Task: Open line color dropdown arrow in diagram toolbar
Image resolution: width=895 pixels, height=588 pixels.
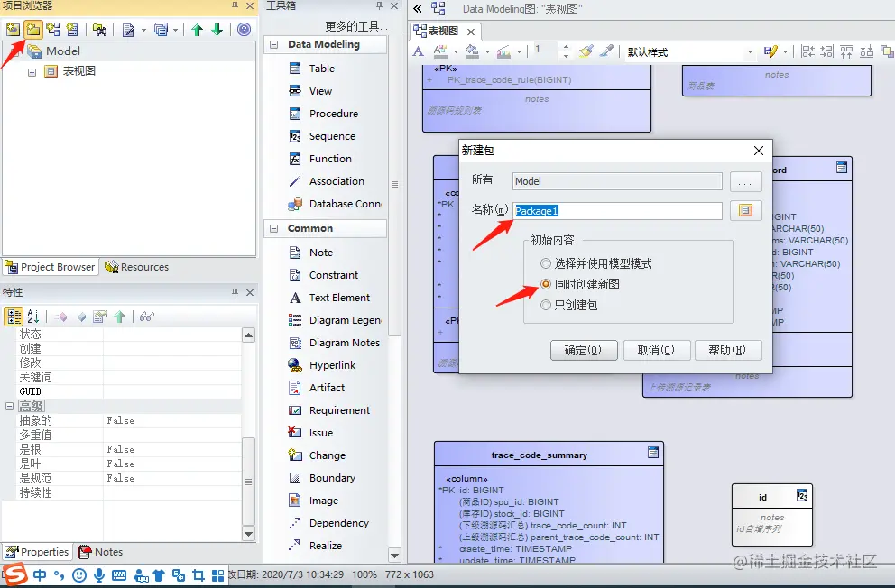Action: pos(519,52)
